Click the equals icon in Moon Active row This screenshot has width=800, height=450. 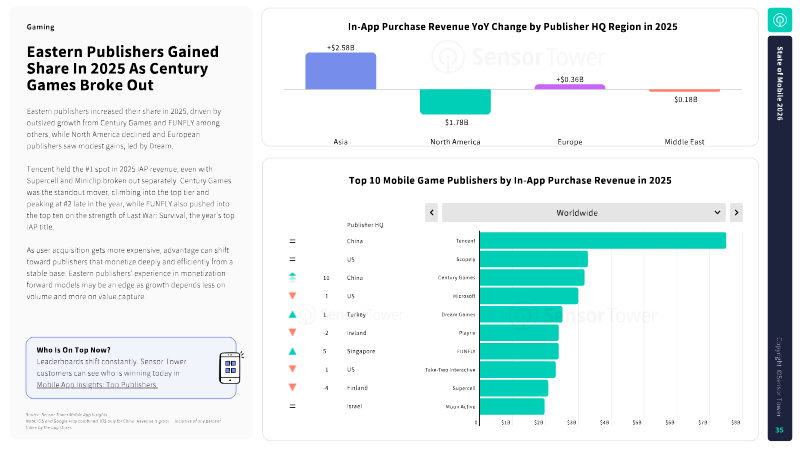(x=292, y=406)
